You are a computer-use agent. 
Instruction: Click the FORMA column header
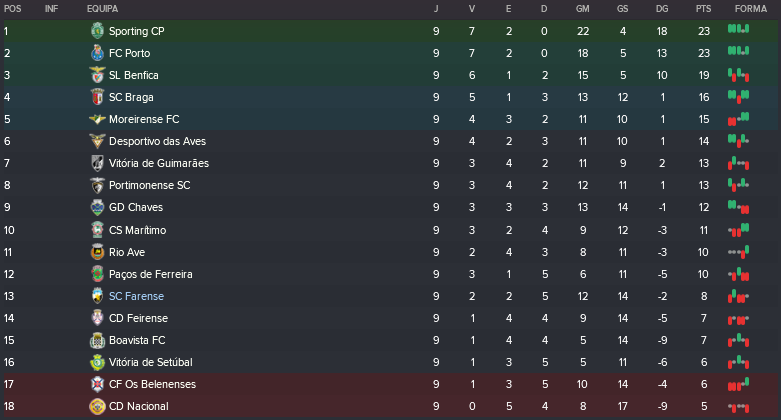click(750, 8)
